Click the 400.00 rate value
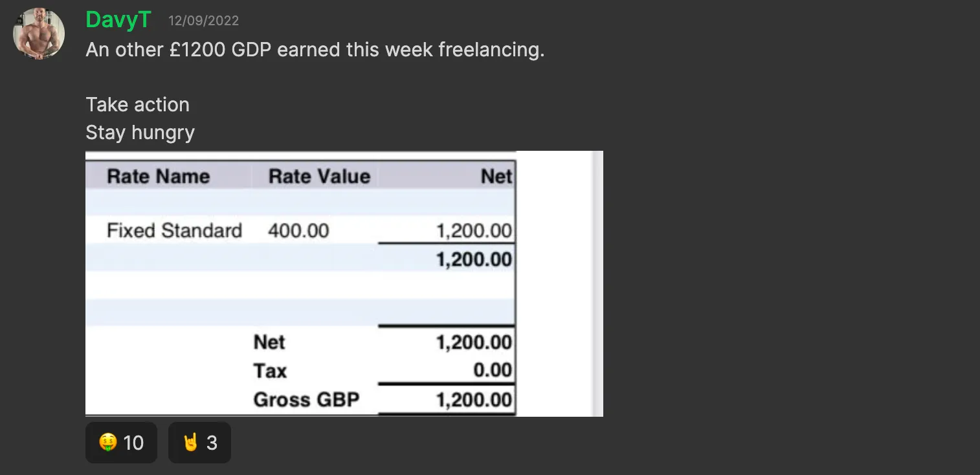 (298, 230)
